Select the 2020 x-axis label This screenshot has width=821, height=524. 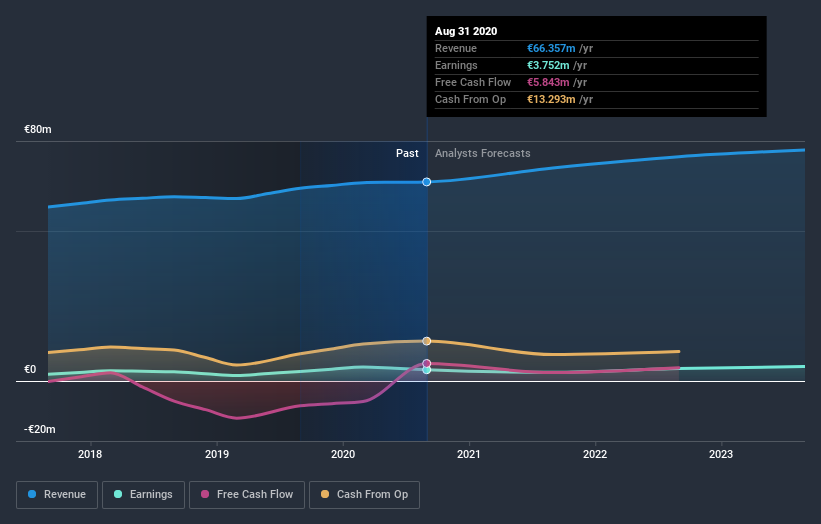click(343, 454)
